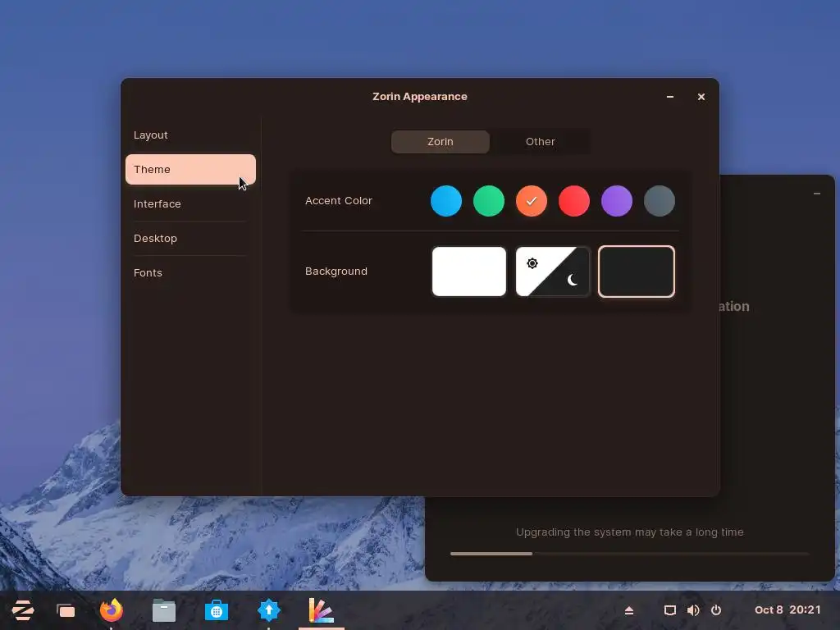Click the Background label

coord(336,272)
